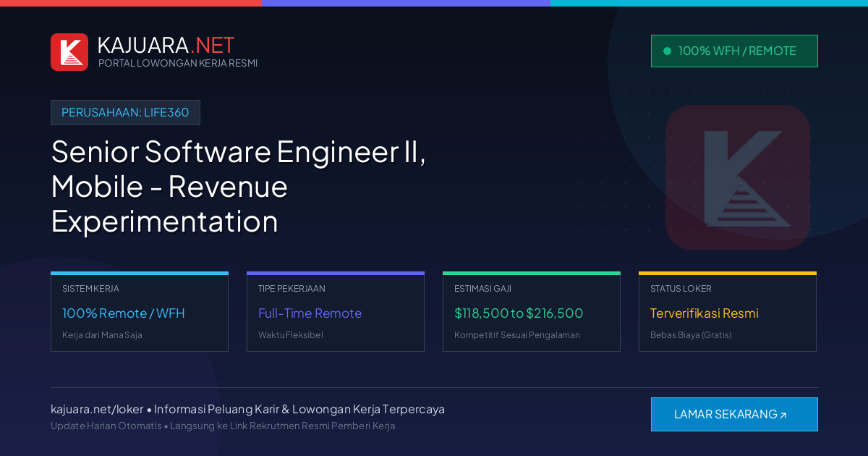Click the green status dot in the remote badge
868x456 pixels.
click(667, 51)
